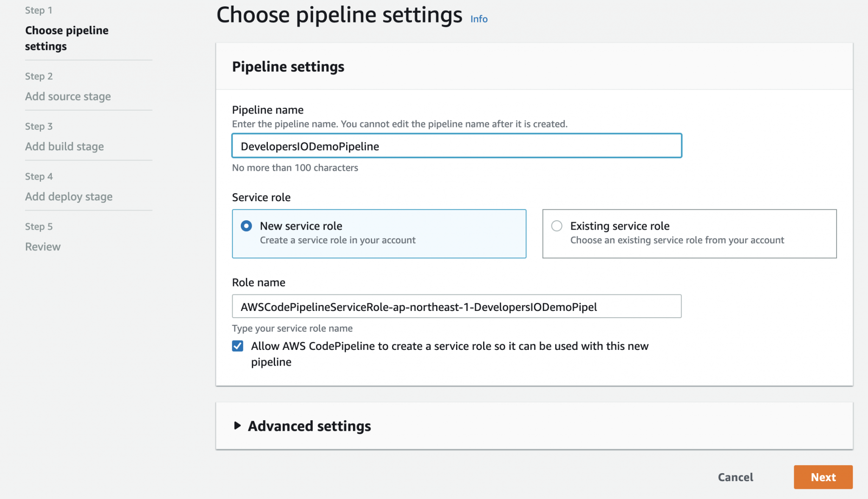Click the Next button

(x=823, y=477)
